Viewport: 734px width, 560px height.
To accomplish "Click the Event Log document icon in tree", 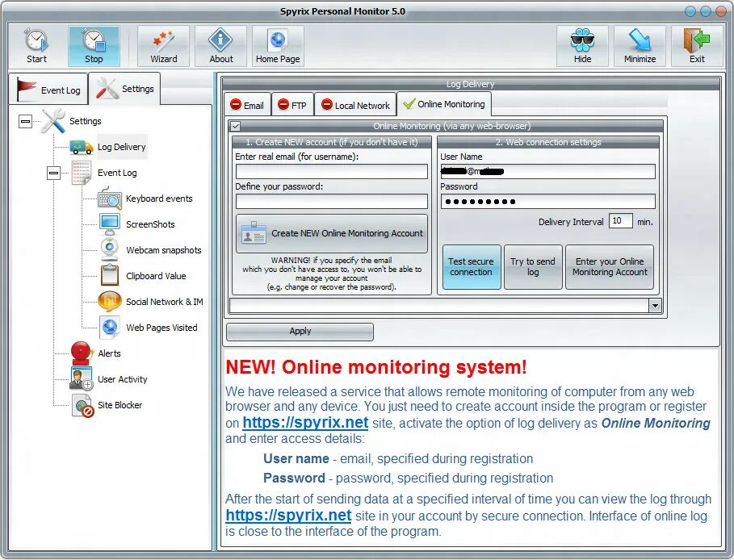I will coord(82,173).
